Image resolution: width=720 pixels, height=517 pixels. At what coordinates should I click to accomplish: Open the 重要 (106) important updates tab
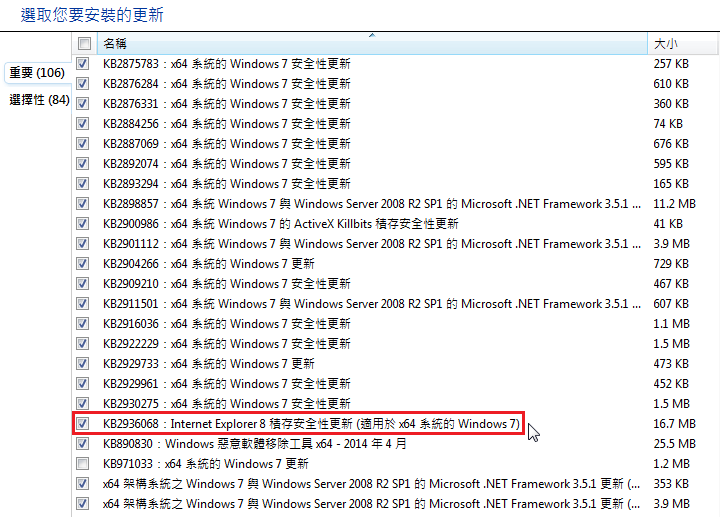click(37, 73)
